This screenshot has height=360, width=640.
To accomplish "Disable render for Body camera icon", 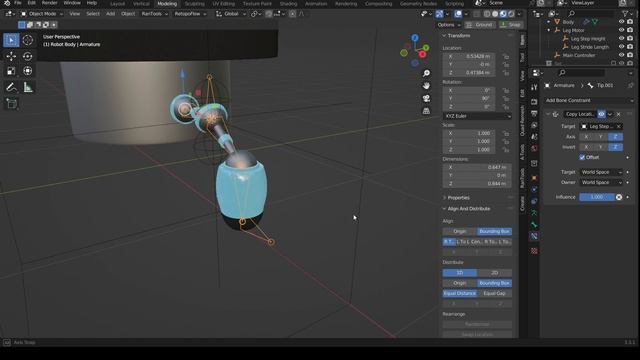I will tap(630, 22).
